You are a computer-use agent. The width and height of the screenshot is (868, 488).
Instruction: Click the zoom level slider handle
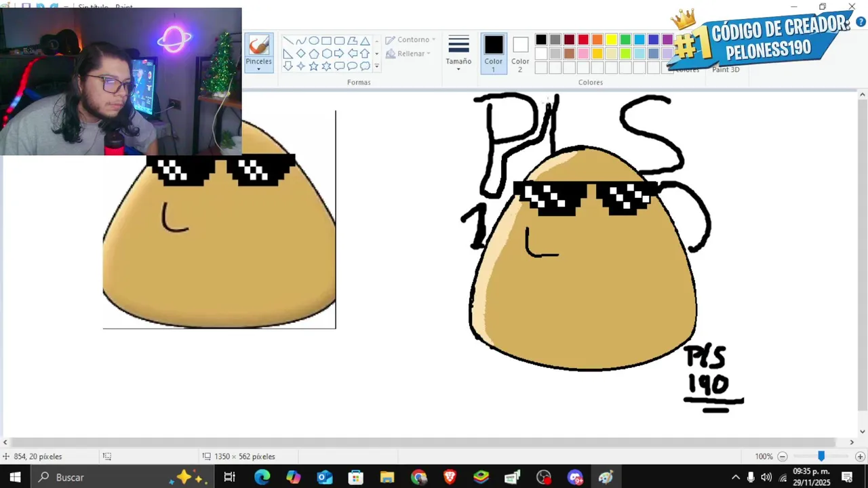tap(821, 456)
